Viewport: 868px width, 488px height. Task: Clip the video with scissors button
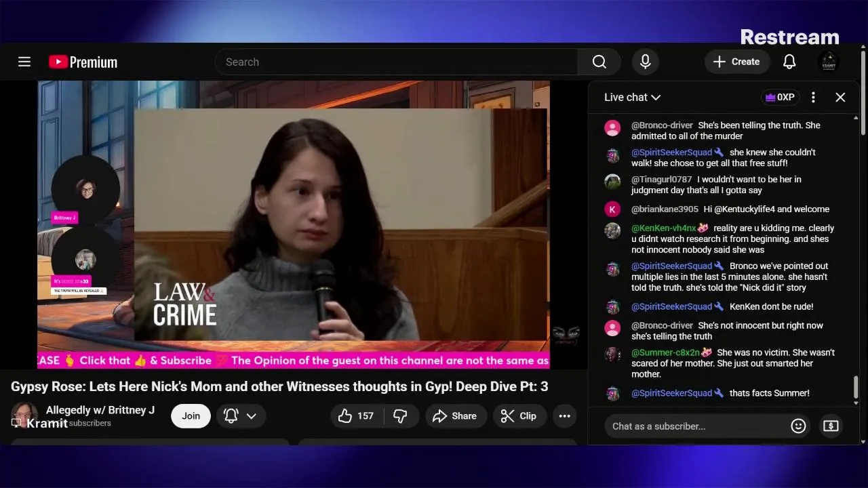pyautogui.click(x=519, y=416)
